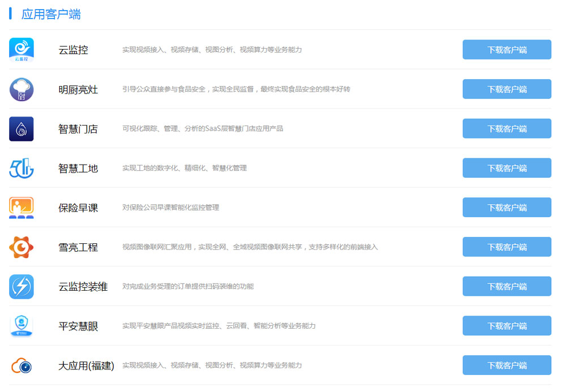566x392 pixels.
Task: Click 下载客户端 in the 智慧工地 row
Action: coord(507,168)
